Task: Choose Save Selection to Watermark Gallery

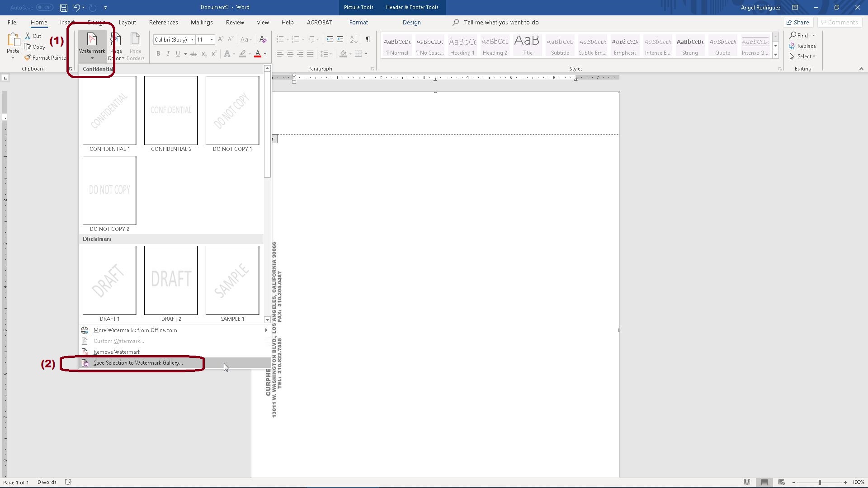Action: tap(138, 363)
